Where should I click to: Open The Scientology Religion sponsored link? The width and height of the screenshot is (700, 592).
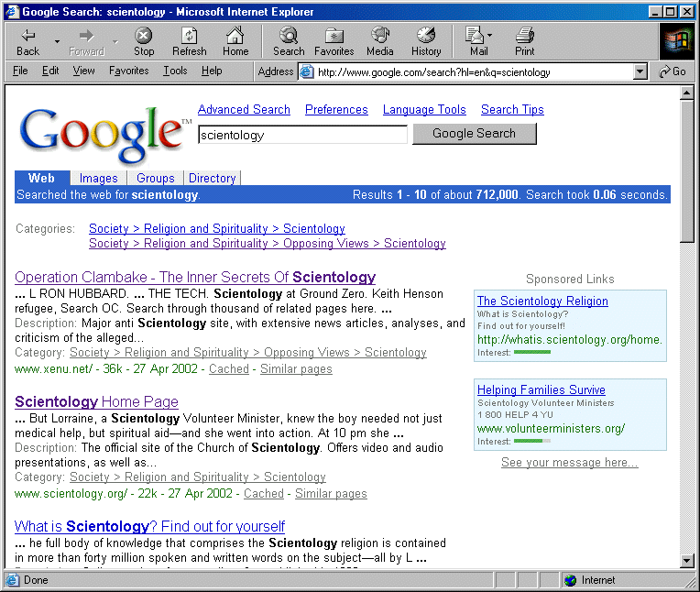point(542,301)
